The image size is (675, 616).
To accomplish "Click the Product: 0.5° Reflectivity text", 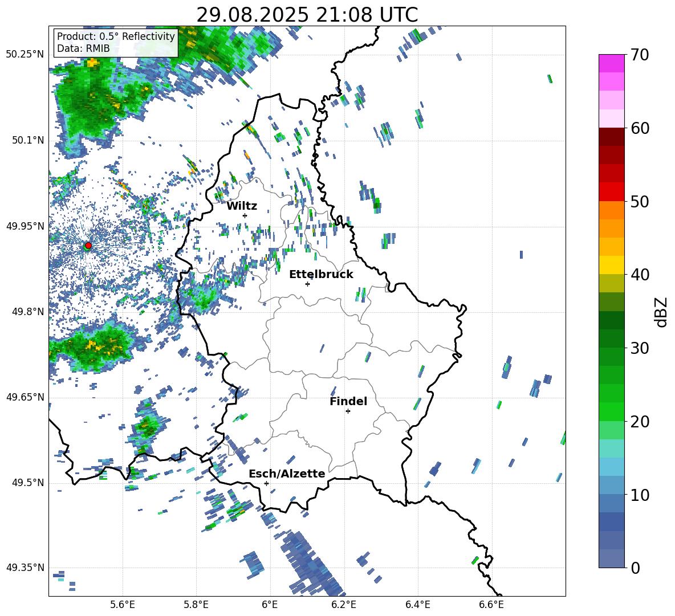I will pos(116,36).
